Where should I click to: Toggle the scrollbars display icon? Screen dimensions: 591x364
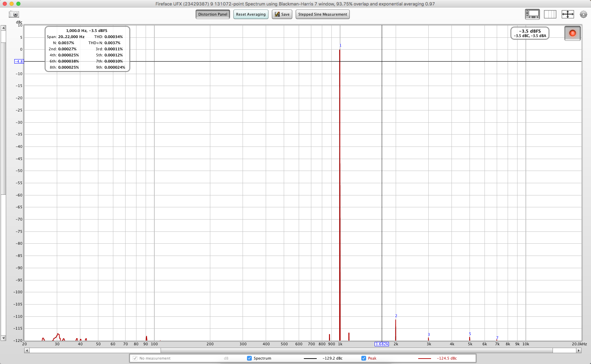532,14
